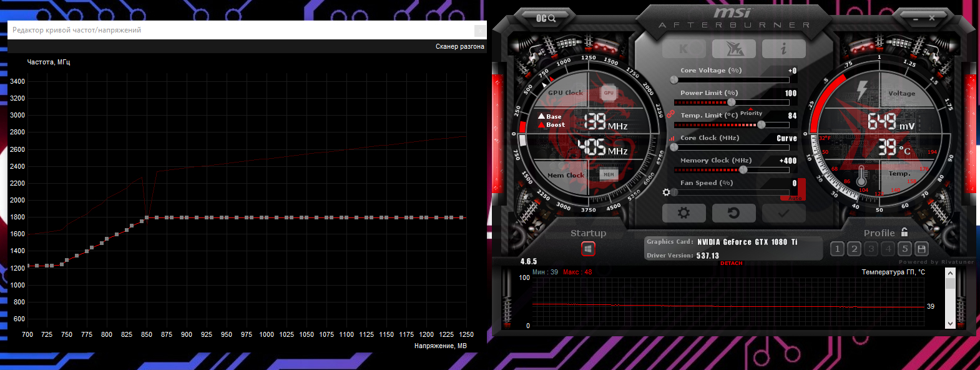
Task: Open Afterburner settings gear button
Action: (x=684, y=213)
